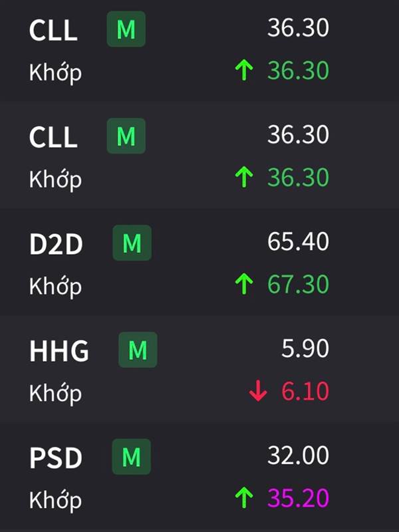This screenshot has width=399, height=532.
Task: Select the second CLL ticker symbol
Action: [x=53, y=137]
